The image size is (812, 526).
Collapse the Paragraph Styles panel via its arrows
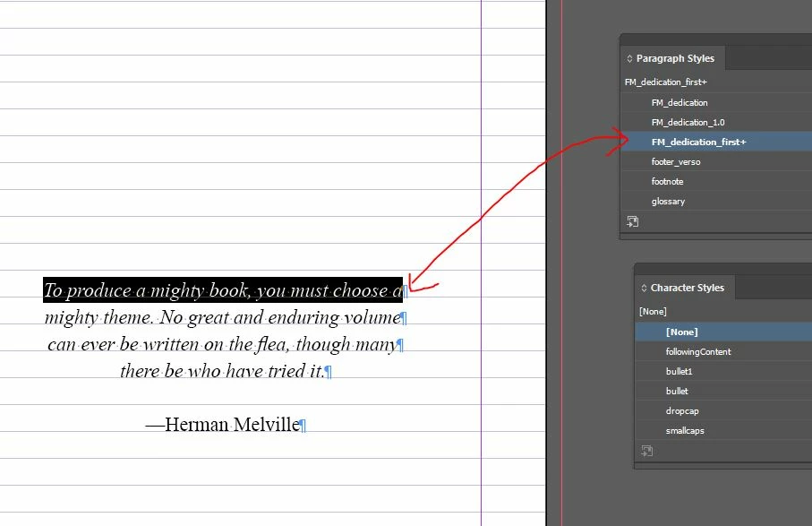tap(629, 58)
